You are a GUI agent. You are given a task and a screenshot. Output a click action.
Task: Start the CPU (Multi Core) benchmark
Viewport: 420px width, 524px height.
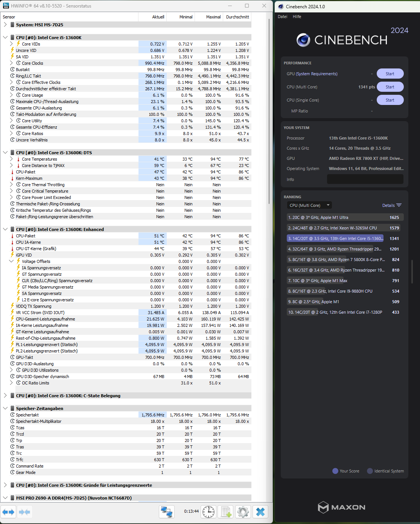pyautogui.click(x=390, y=87)
